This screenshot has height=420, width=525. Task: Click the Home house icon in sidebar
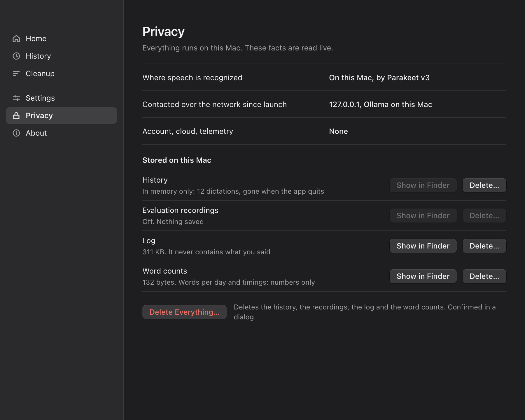click(16, 38)
